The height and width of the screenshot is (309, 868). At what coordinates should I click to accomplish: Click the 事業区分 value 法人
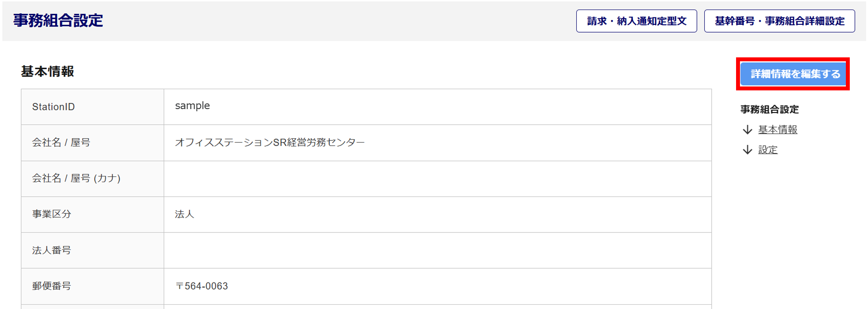[184, 214]
